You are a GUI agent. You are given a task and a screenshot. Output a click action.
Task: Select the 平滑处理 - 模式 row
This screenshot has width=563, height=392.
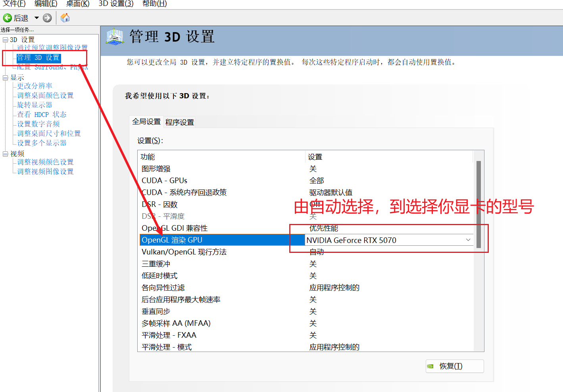[306, 346]
